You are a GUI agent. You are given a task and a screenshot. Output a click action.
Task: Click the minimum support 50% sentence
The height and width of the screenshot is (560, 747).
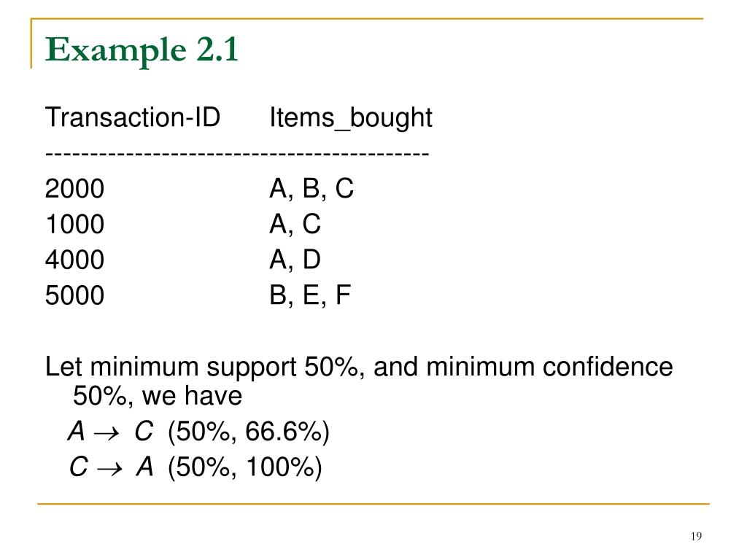pos(359,367)
